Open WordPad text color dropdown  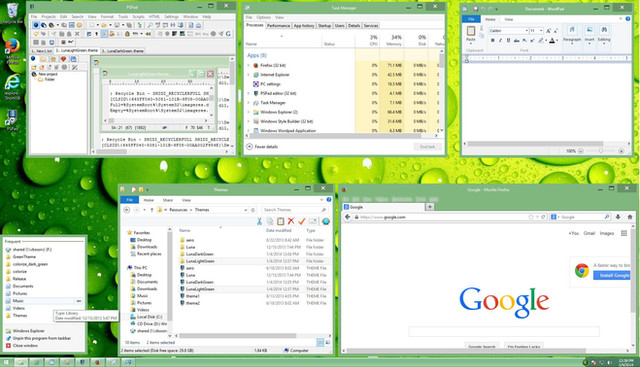coord(557,40)
